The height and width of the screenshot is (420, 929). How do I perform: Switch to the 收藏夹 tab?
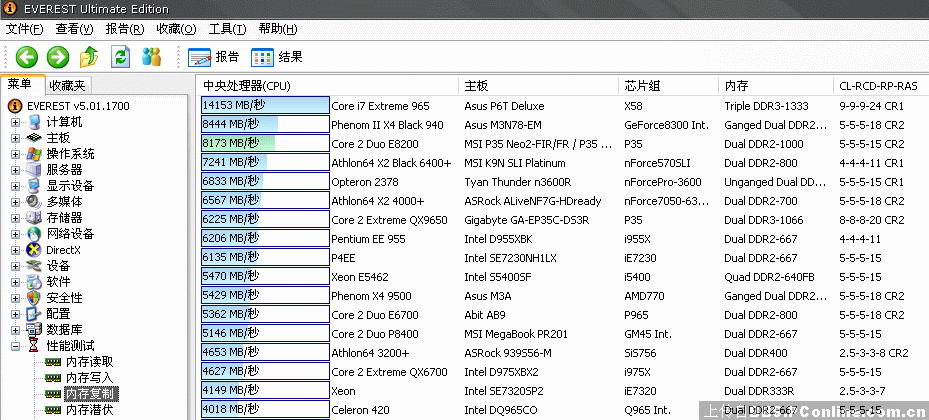(68, 86)
